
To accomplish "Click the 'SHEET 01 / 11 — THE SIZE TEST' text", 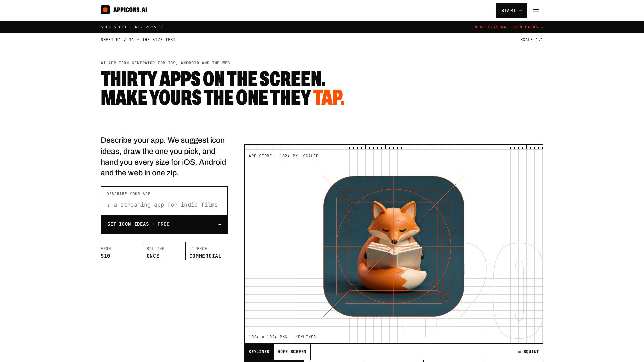I will pyautogui.click(x=138, y=40).
